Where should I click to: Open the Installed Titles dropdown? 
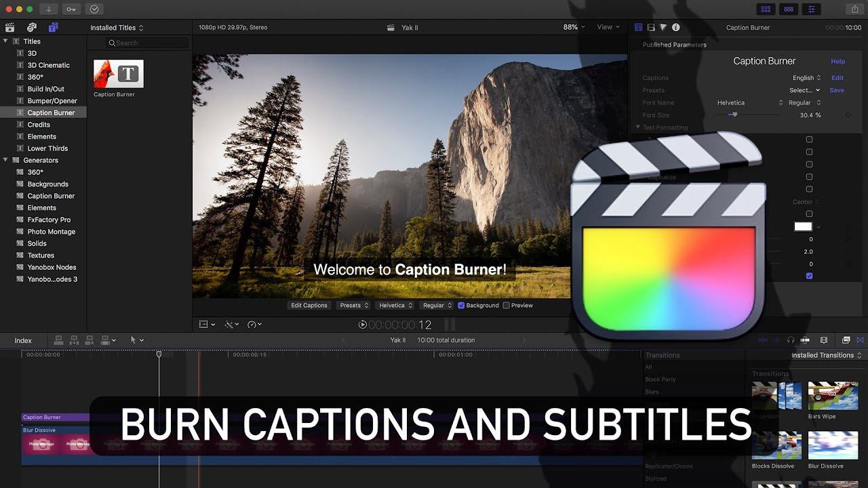(x=117, y=28)
